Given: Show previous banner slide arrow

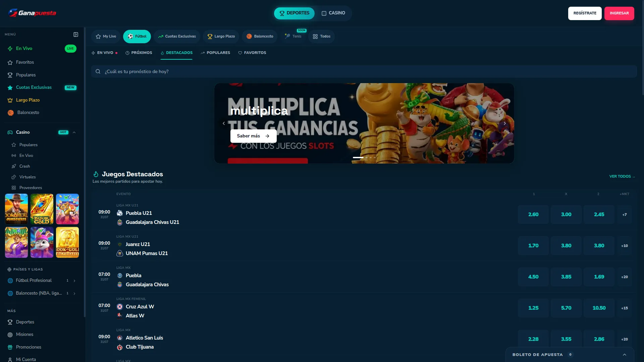Looking at the screenshot, I should 224,123.
